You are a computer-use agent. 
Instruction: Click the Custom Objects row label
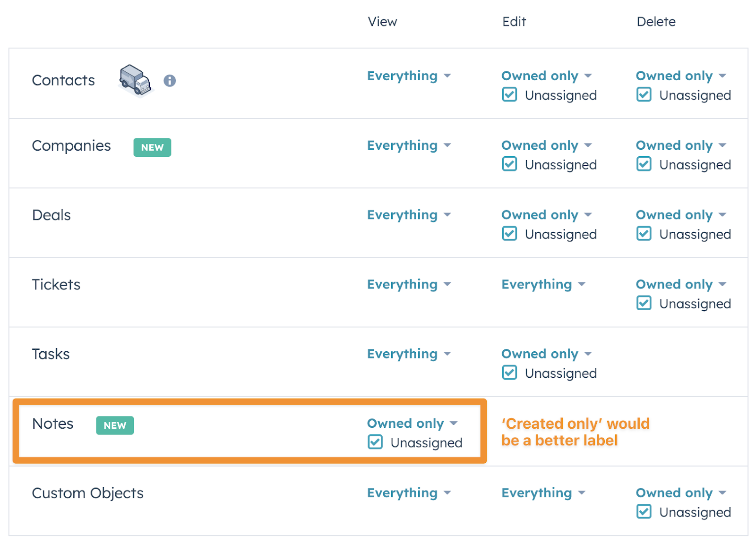[88, 493]
